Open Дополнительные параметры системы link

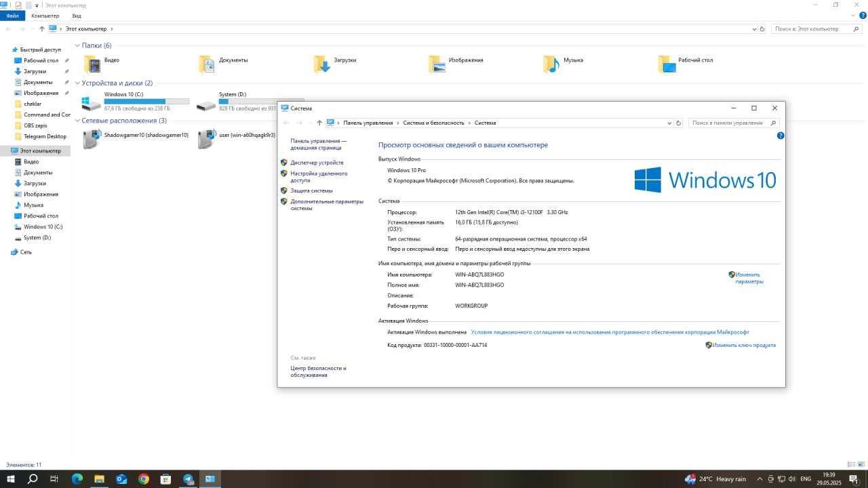tap(327, 205)
